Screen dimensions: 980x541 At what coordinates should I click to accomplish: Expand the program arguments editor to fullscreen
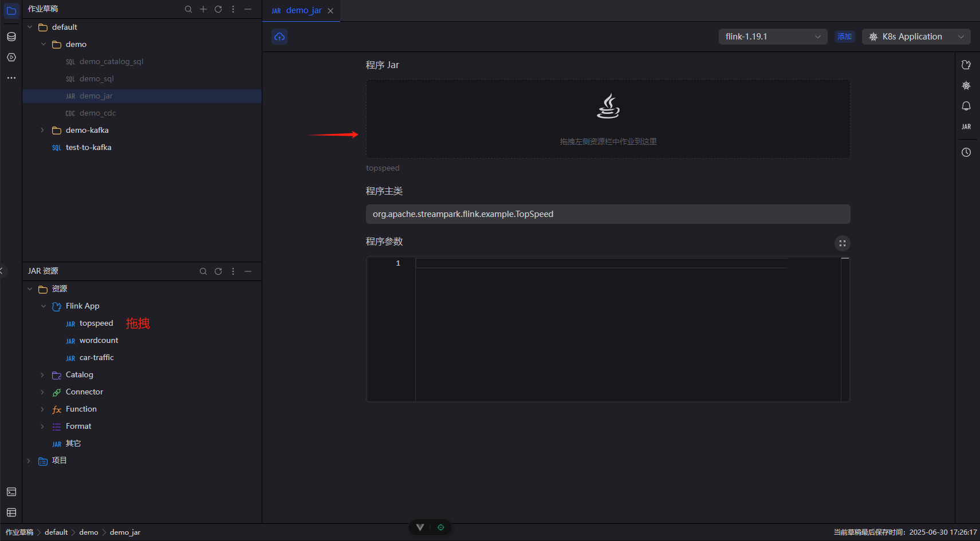coord(843,243)
